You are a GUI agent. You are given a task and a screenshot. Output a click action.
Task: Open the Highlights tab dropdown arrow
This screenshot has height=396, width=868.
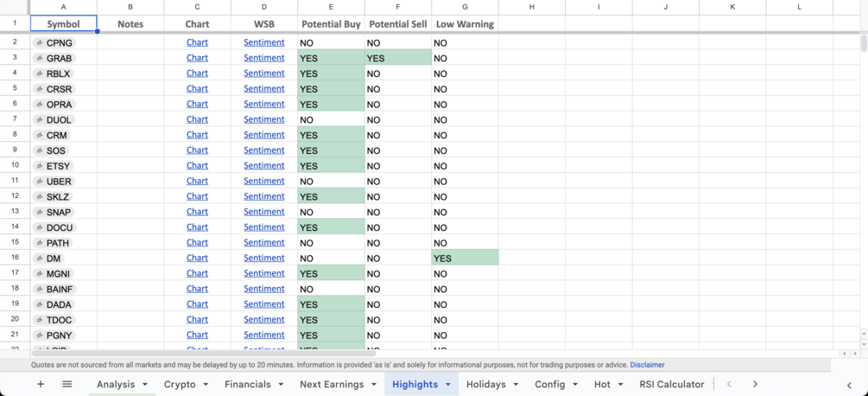(x=448, y=385)
